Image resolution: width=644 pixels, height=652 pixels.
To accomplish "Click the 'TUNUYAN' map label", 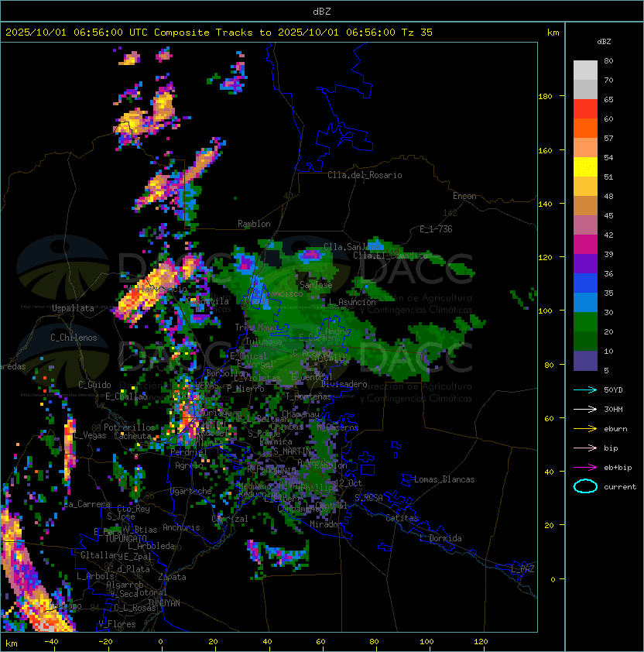I will 164,602.
